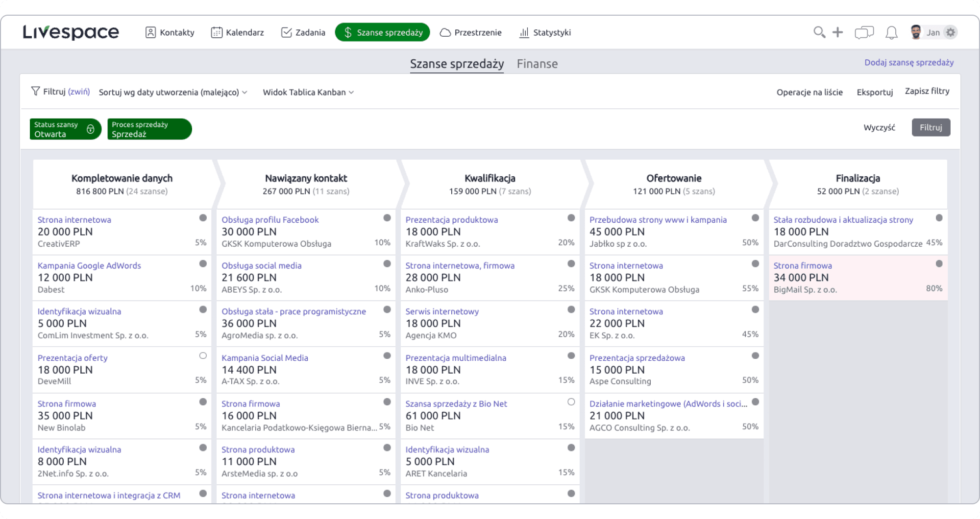Click status dot on ComLim Investment card
This screenshot has height=519, width=980.
[203, 309]
